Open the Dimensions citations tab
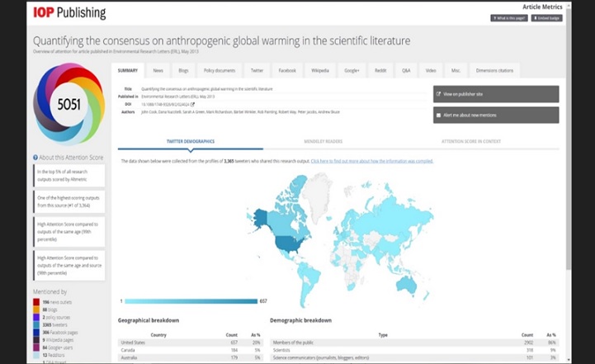This screenshot has width=595, height=364. [x=497, y=71]
